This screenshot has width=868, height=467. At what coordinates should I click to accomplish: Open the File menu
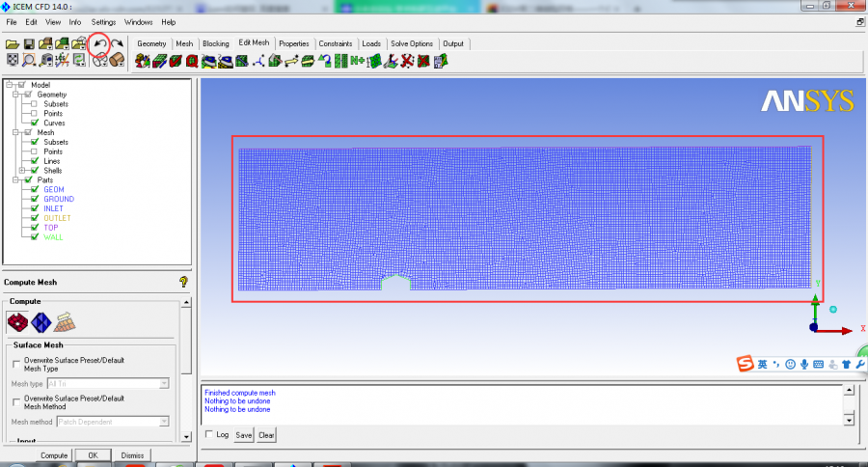[12, 22]
